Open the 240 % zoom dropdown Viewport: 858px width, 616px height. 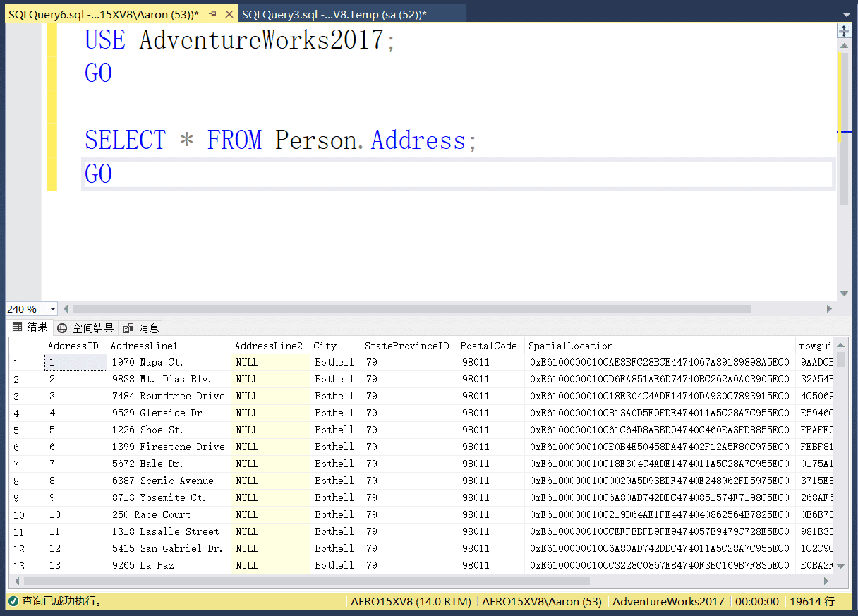[x=52, y=309]
